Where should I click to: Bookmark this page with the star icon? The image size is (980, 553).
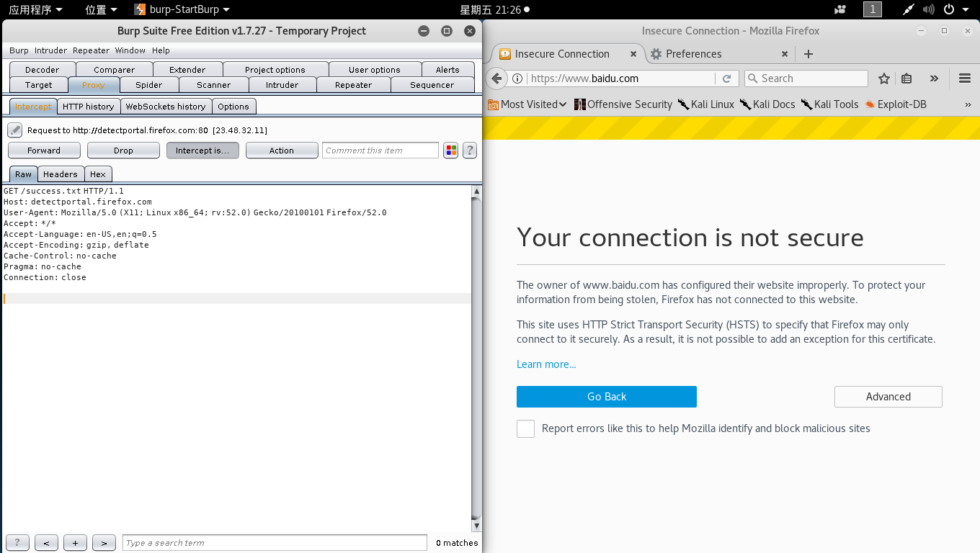[x=884, y=78]
